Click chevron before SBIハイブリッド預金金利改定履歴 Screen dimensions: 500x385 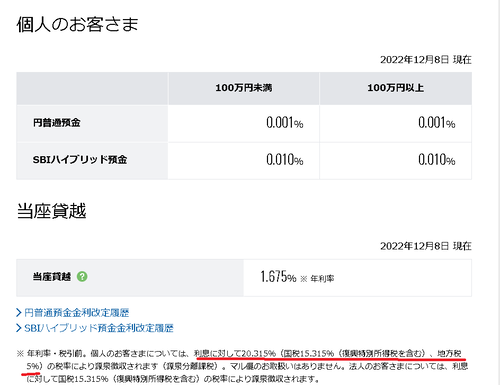(x=19, y=328)
